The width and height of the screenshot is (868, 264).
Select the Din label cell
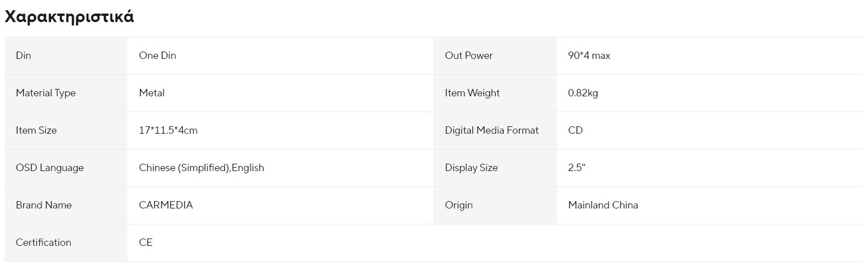(66, 56)
